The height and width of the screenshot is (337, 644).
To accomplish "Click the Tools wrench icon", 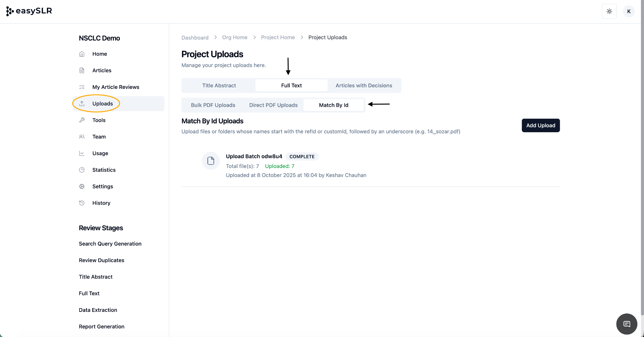I will pyautogui.click(x=82, y=120).
